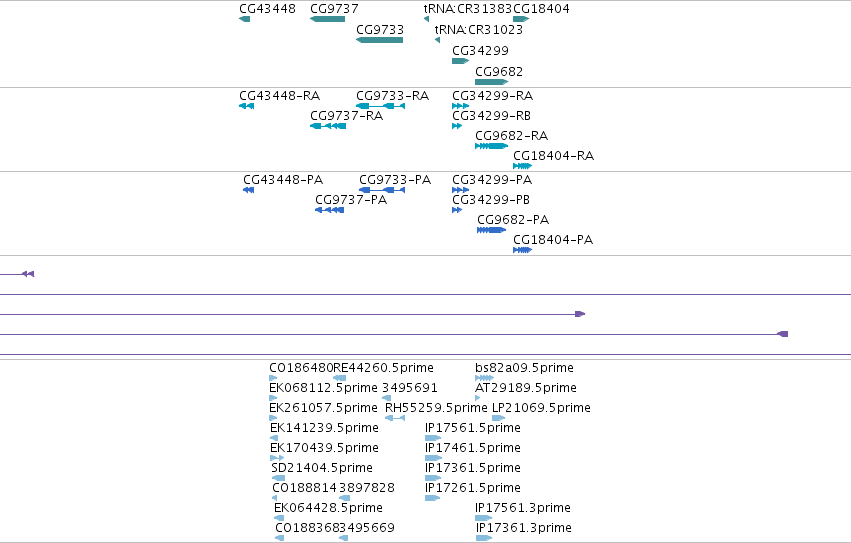
Task: Click the CG9737 gene label
Action: pos(334,9)
